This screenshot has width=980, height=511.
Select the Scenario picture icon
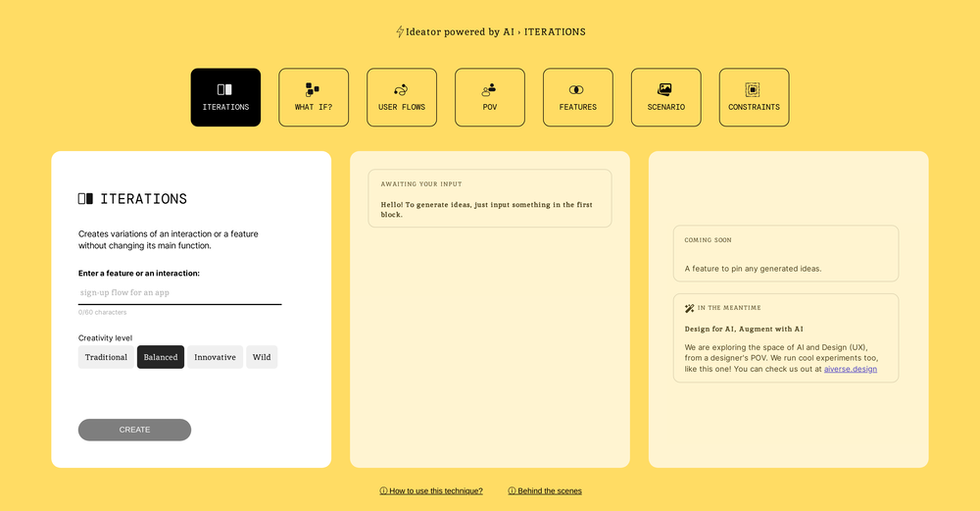[x=665, y=89]
